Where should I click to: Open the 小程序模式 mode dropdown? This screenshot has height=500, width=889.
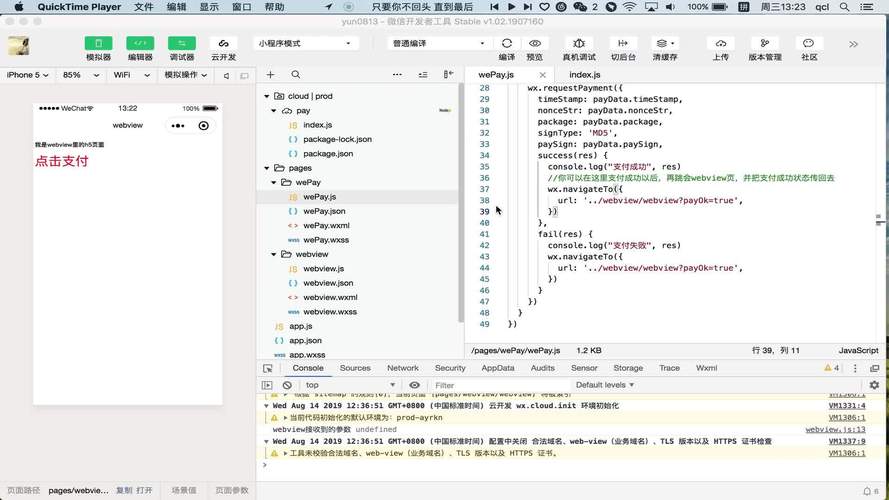306,43
